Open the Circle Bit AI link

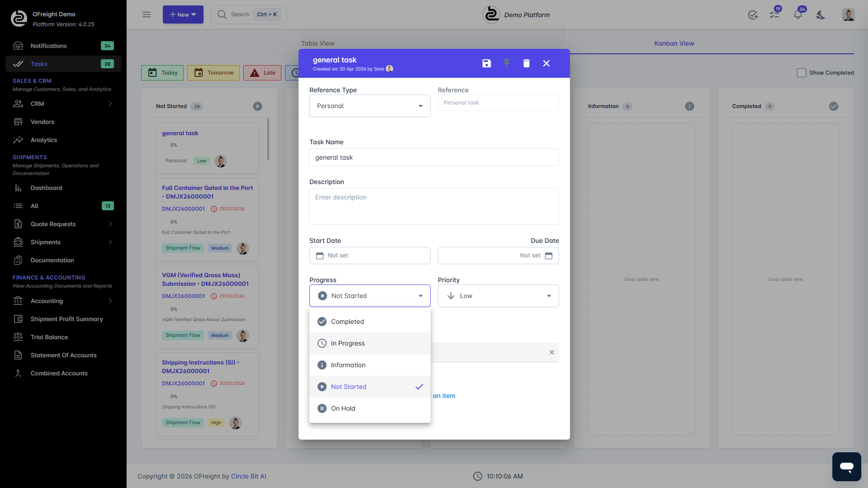click(248, 476)
